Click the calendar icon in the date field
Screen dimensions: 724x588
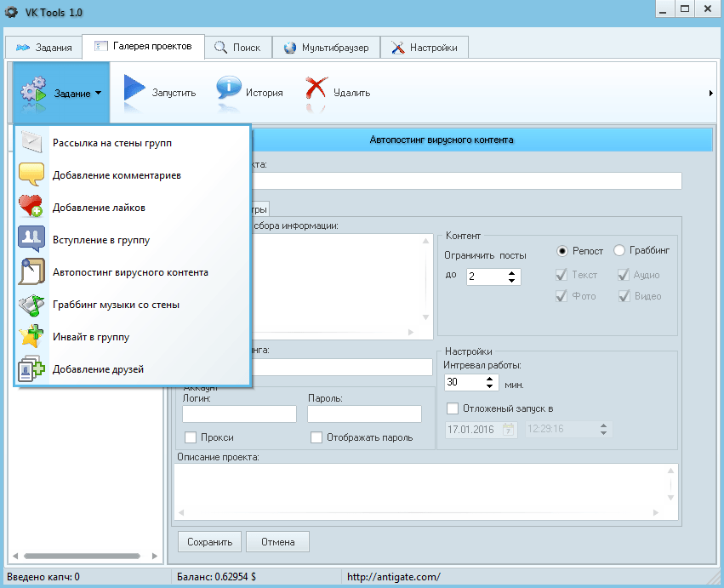509,429
